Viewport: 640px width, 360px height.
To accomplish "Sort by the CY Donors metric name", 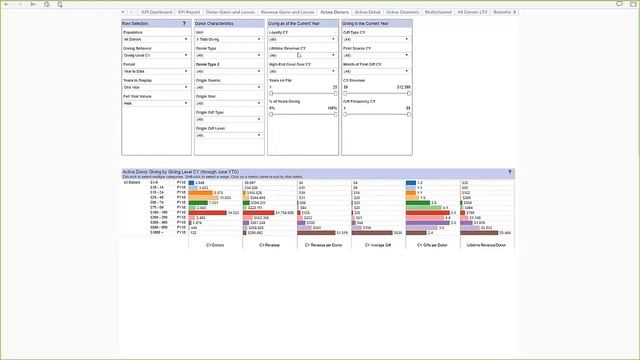I will (215, 245).
